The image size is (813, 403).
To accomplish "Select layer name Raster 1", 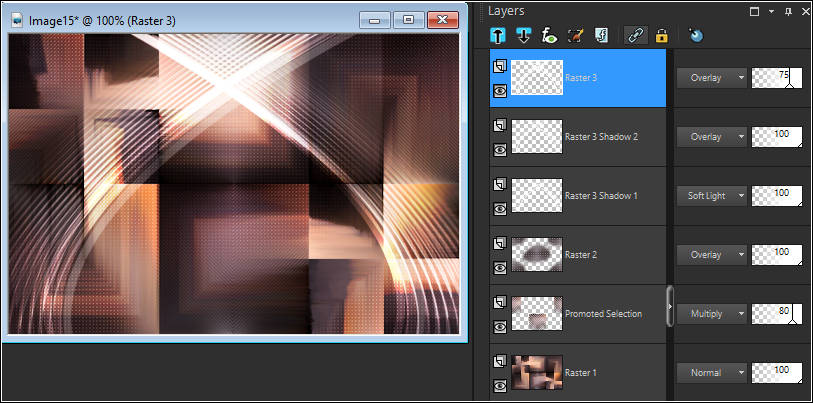I will pyautogui.click(x=580, y=373).
